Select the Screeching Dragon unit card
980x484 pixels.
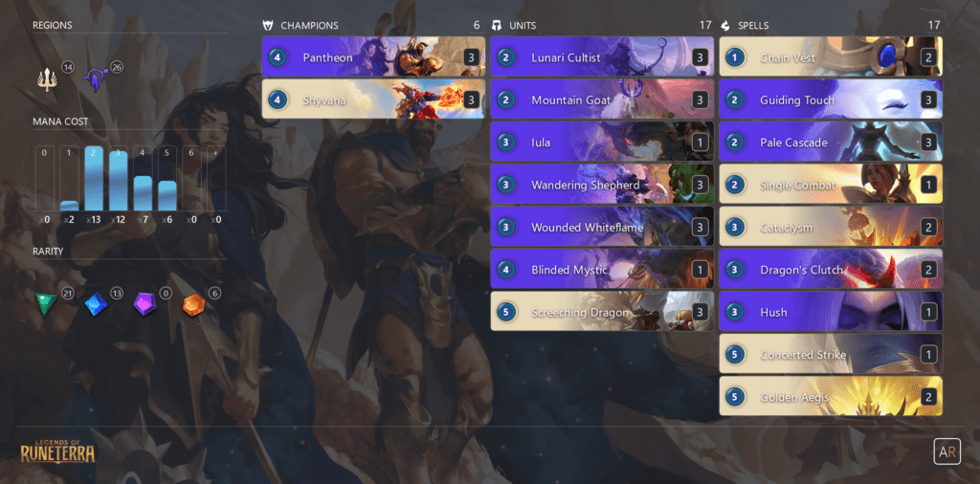coord(602,312)
